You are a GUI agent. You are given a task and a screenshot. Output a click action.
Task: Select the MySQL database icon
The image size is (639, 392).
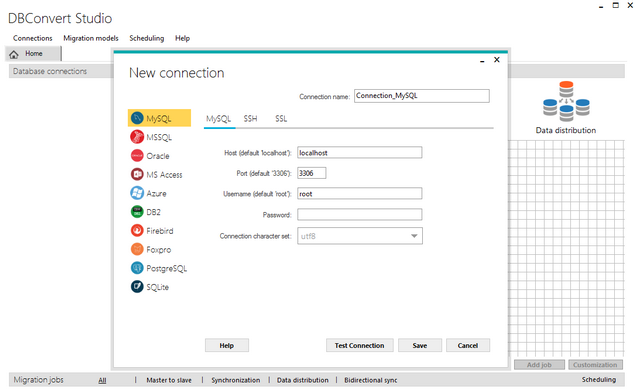coord(137,118)
